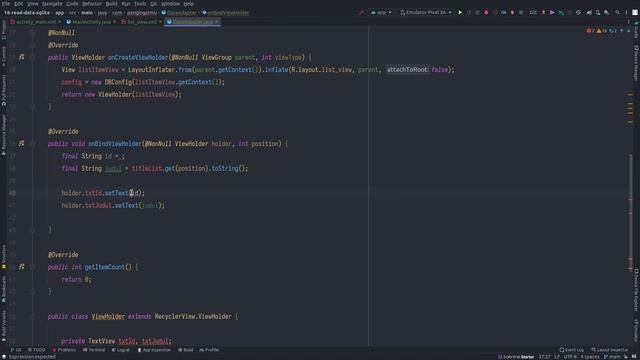Click override gutter icon beside onCreateViewHolder
The image size is (640, 360).
pos(21,57)
